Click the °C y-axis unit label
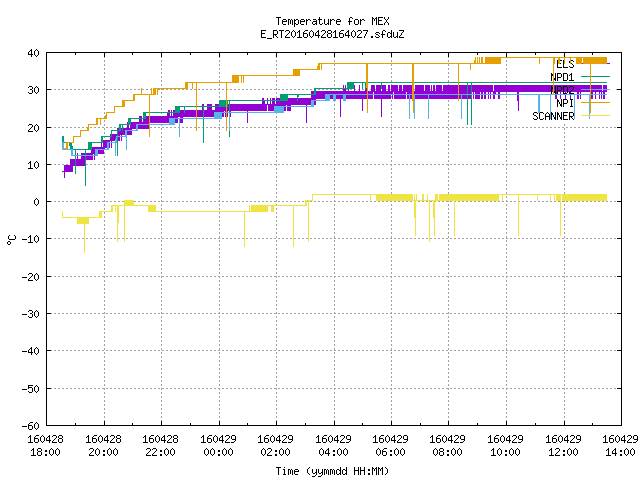Viewport: 640px width, 480px height. (11, 240)
